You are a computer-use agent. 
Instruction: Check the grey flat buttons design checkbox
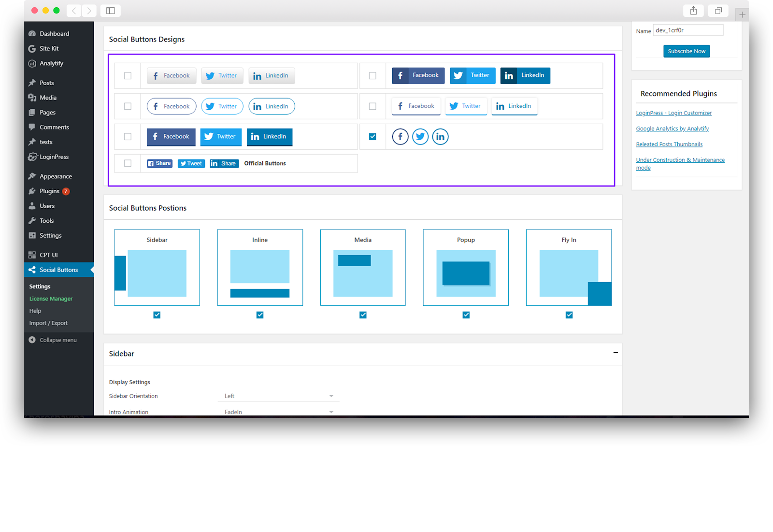(x=128, y=76)
